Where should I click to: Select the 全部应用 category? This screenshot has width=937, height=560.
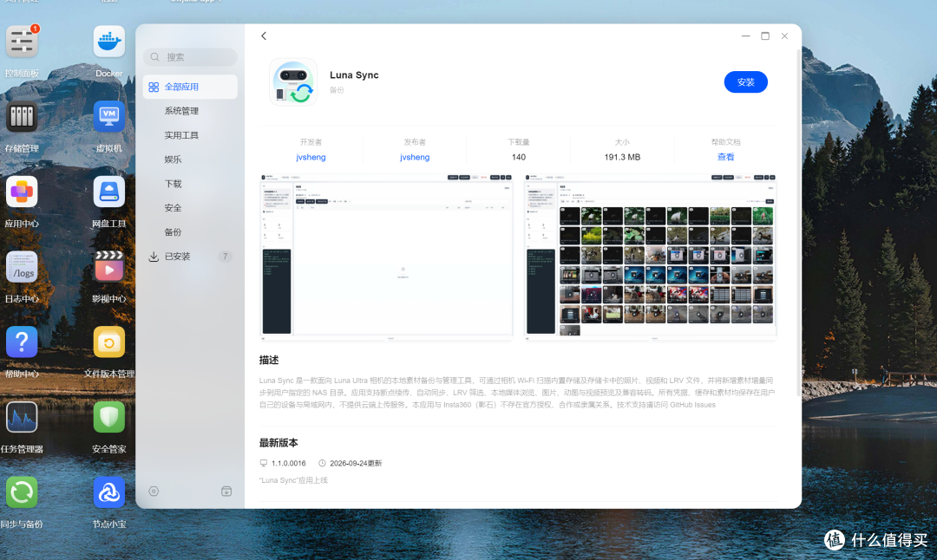coord(190,88)
